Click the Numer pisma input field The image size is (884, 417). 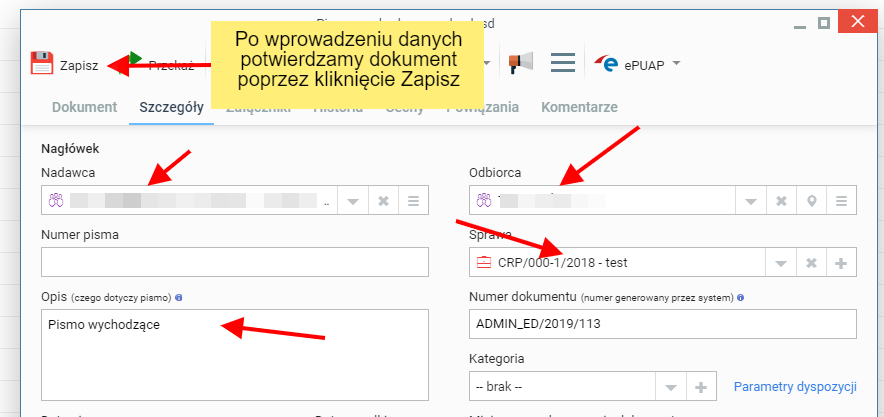click(x=235, y=262)
